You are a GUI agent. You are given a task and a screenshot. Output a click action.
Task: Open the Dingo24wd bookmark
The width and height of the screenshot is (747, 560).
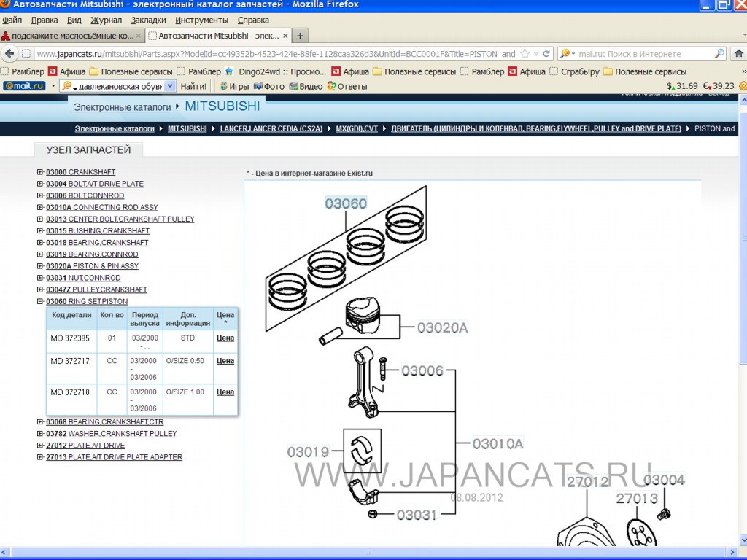click(276, 71)
